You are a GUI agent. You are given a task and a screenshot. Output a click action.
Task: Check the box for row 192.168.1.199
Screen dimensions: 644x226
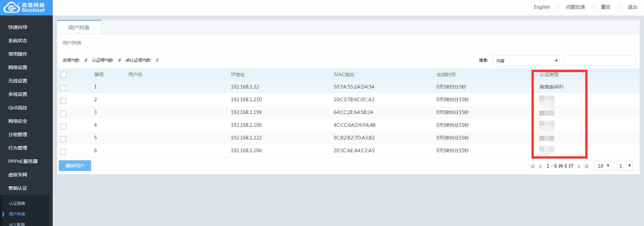point(63,114)
